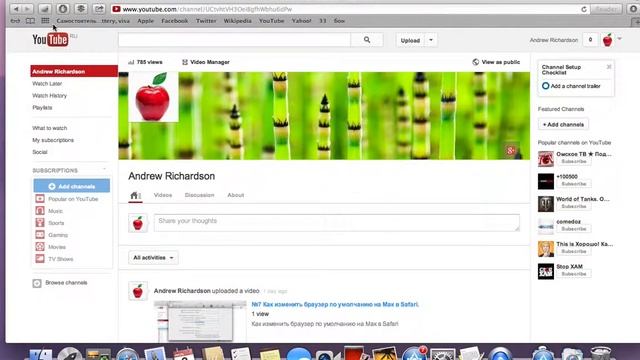Click the 785 views link

(x=145, y=62)
